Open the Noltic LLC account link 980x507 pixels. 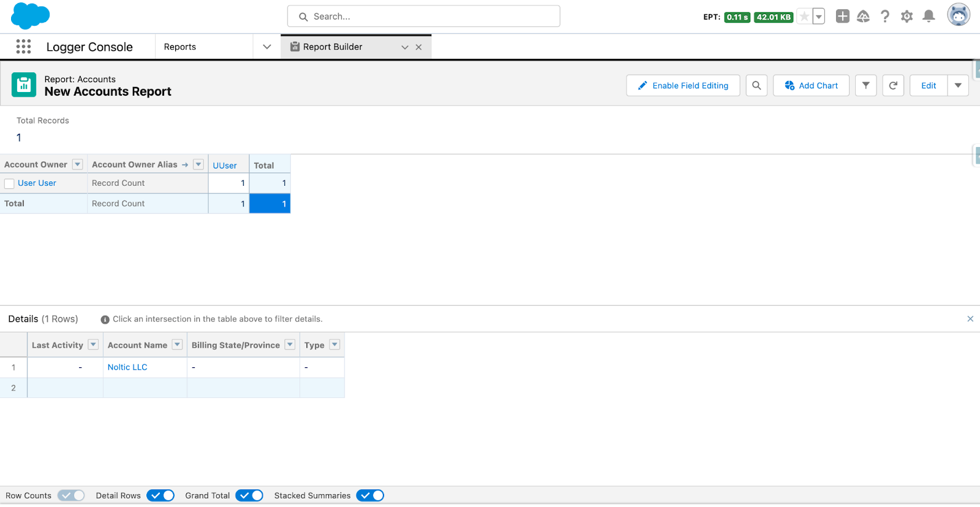(x=127, y=367)
